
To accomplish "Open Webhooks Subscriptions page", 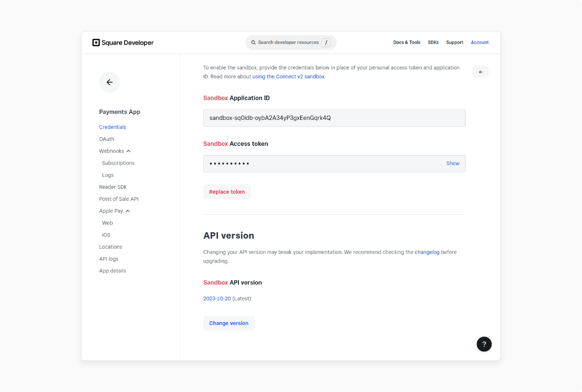I will (x=118, y=163).
